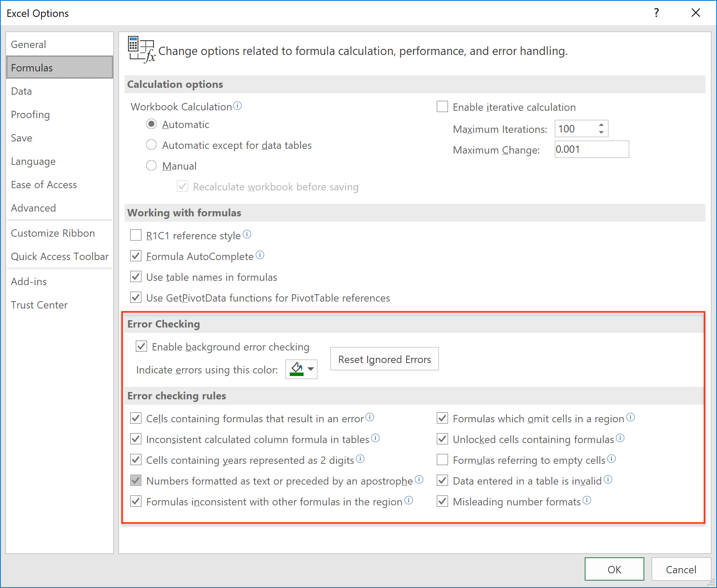Viewport: 717px width, 588px height.
Task: Click the help question mark icon
Action: (656, 13)
